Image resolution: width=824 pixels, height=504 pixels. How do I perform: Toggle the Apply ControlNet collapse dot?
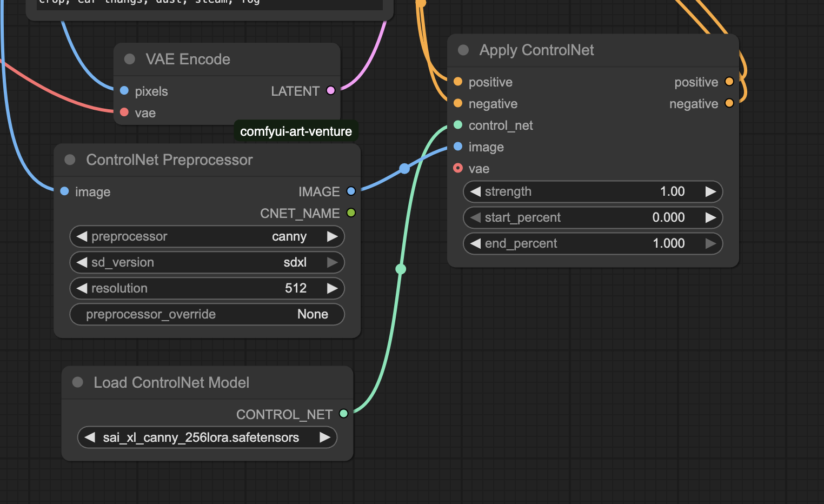point(463,50)
